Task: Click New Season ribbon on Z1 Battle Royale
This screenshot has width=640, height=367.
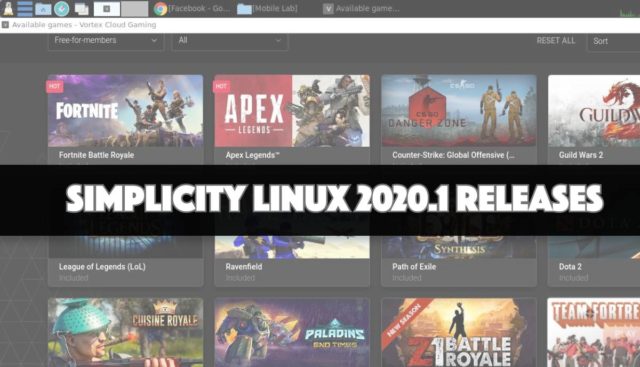Action: 403,320
